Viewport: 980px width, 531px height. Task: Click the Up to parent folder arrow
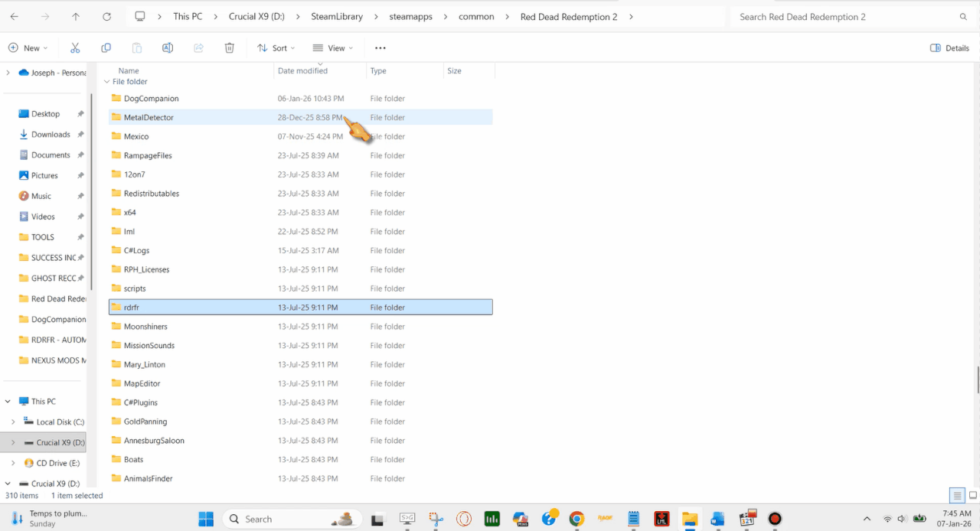[x=75, y=16]
